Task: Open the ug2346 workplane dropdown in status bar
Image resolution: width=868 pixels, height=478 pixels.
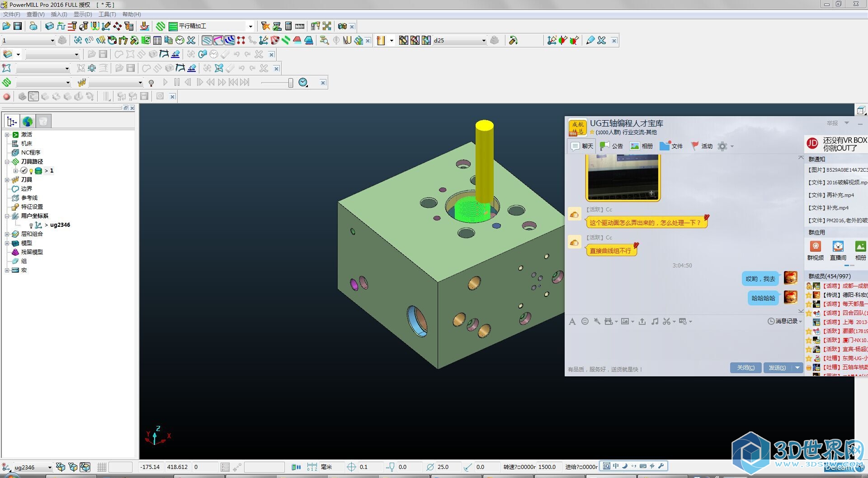Action: [50, 468]
